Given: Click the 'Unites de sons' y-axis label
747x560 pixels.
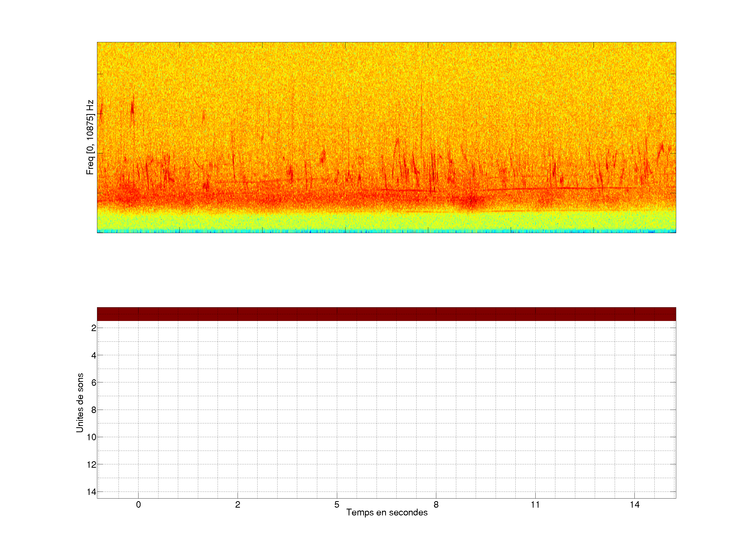Looking at the screenshot, I should pos(80,403).
